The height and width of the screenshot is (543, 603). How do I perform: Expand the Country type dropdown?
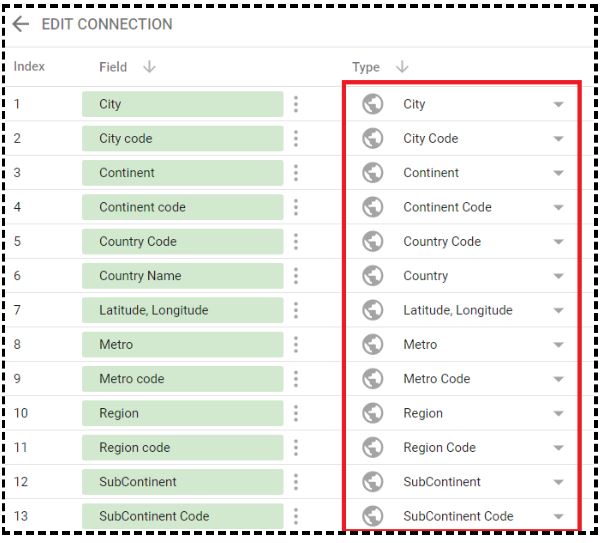coord(558,276)
